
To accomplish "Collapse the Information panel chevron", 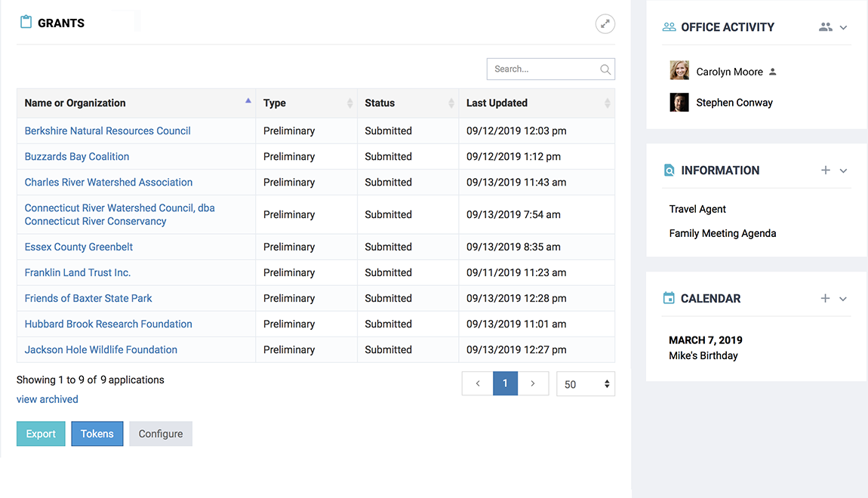I will [x=843, y=171].
